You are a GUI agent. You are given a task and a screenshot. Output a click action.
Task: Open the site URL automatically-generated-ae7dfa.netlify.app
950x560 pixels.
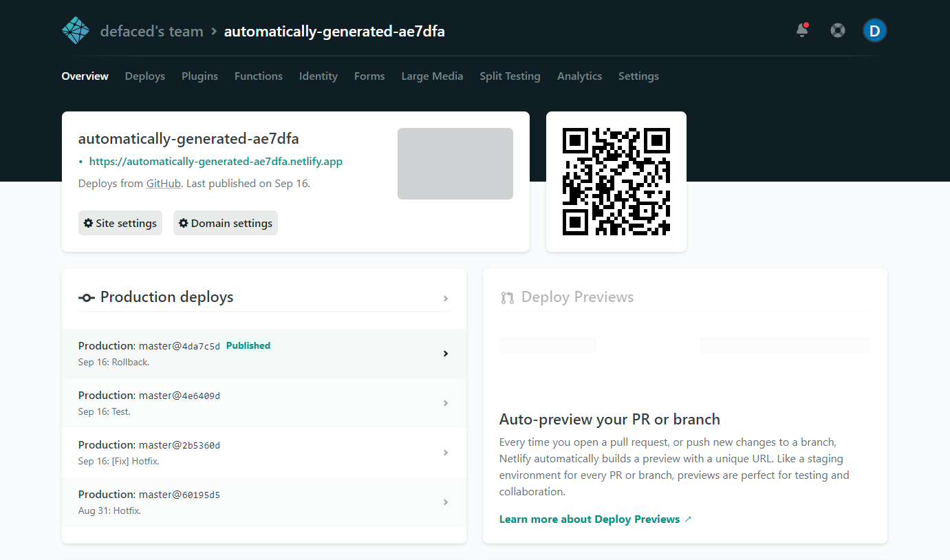(215, 161)
